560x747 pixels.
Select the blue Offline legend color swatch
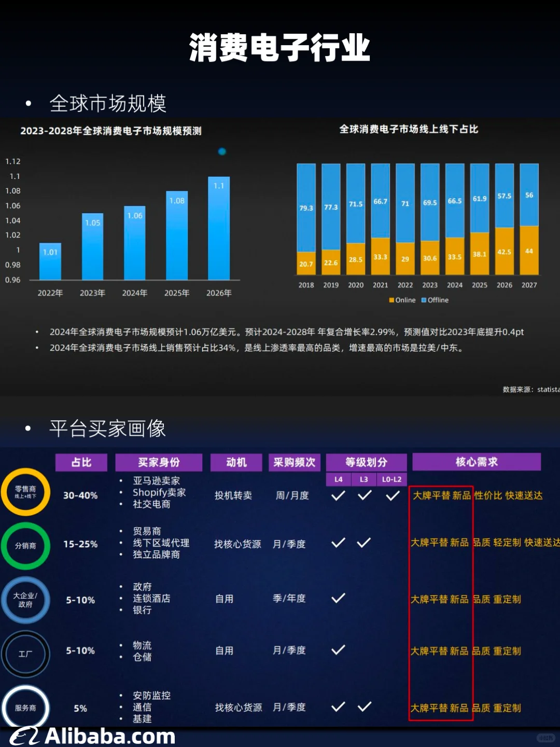(424, 300)
